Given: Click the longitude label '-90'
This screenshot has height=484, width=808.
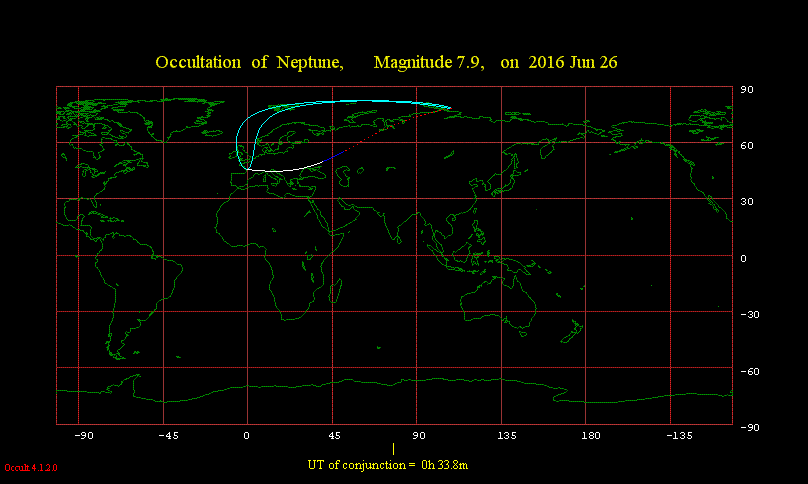Looking at the screenshot, I should (84, 436).
